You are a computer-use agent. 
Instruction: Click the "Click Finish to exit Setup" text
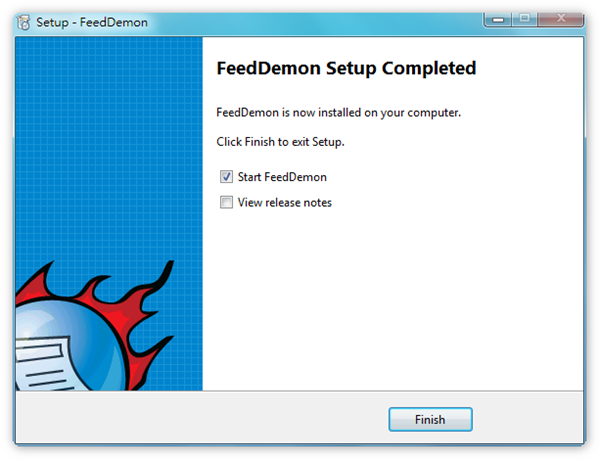tap(280, 142)
